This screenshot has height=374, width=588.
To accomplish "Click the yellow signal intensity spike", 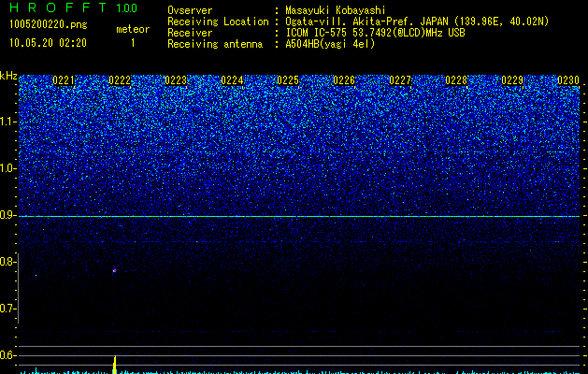I will tap(115, 365).
